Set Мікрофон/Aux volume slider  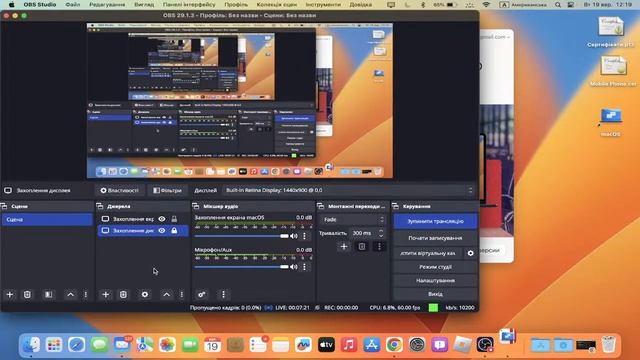pos(241,267)
